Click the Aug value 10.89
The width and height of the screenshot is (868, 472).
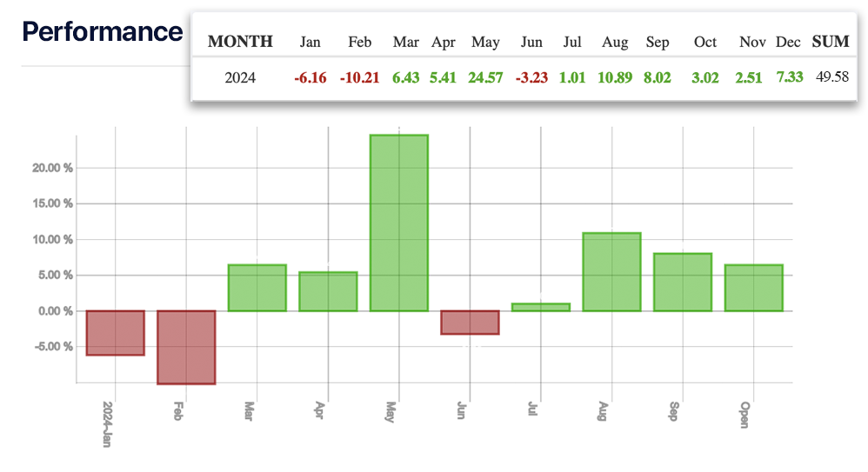click(x=615, y=77)
